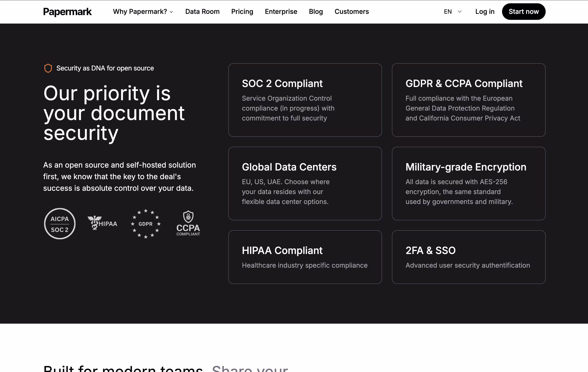Click the AICPA SOC 2 badge
588x372 pixels.
[x=60, y=223]
